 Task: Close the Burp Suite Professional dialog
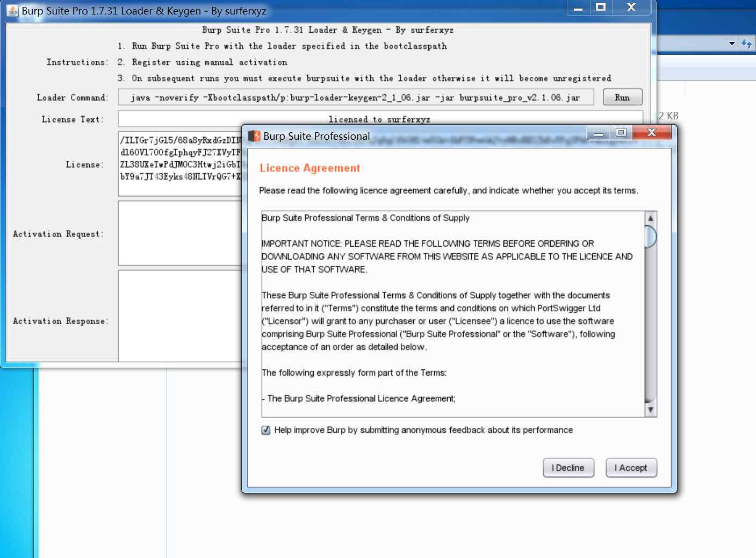tap(652, 133)
